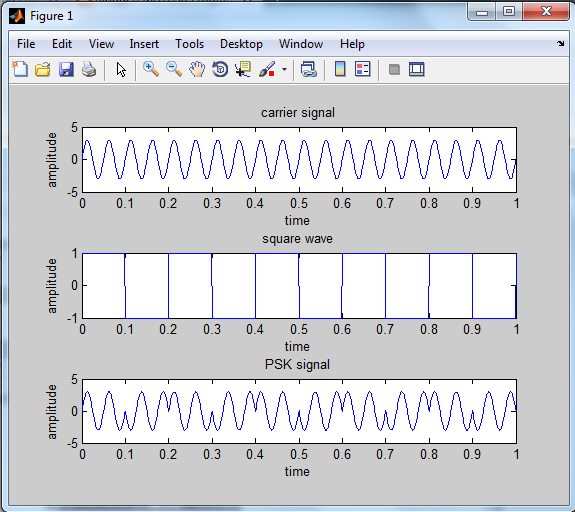Insert a legend using the toolbar icon
The height and width of the screenshot is (512, 575).
tap(363, 69)
